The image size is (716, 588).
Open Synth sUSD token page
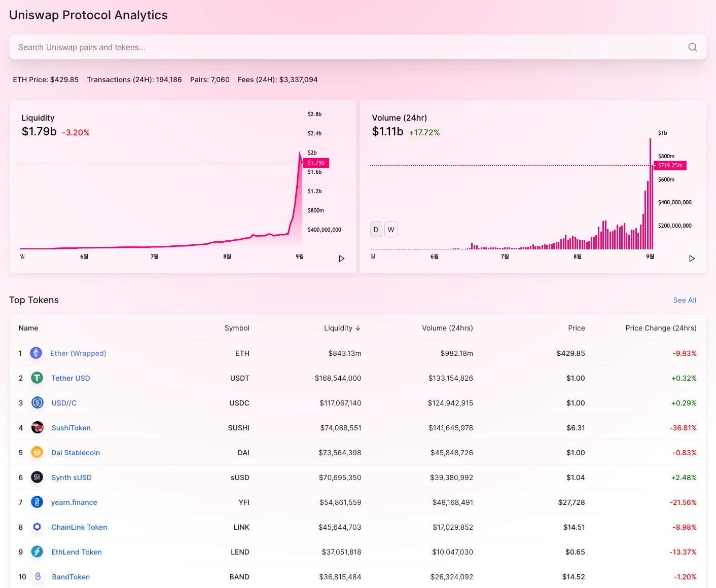[x=71, y=477]
